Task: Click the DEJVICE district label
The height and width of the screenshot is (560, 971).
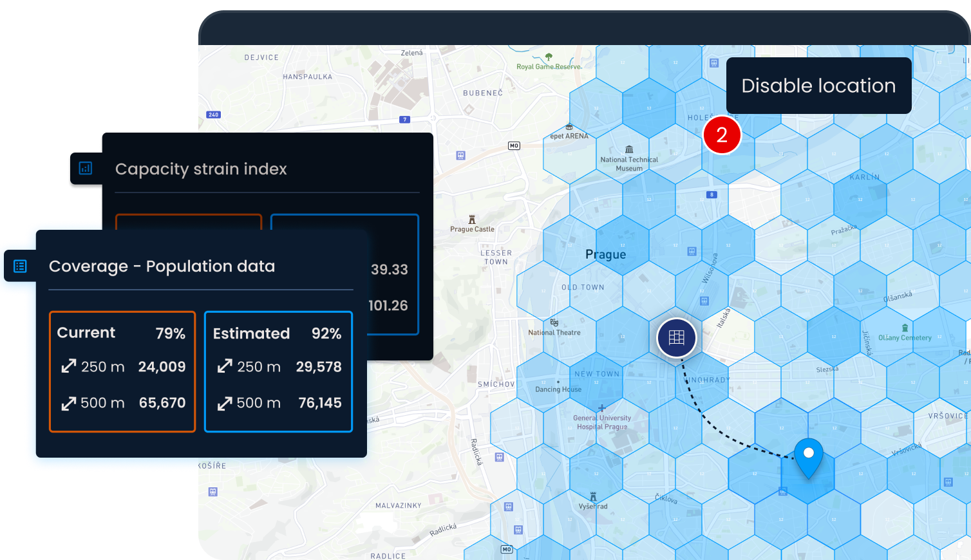Action: point(261,58)
